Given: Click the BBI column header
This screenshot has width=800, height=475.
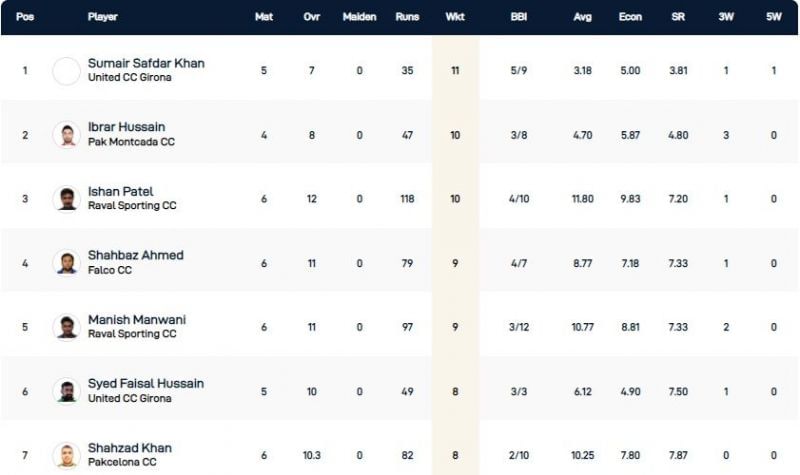Looking at the screenshot, I should (x=518, y=17).
